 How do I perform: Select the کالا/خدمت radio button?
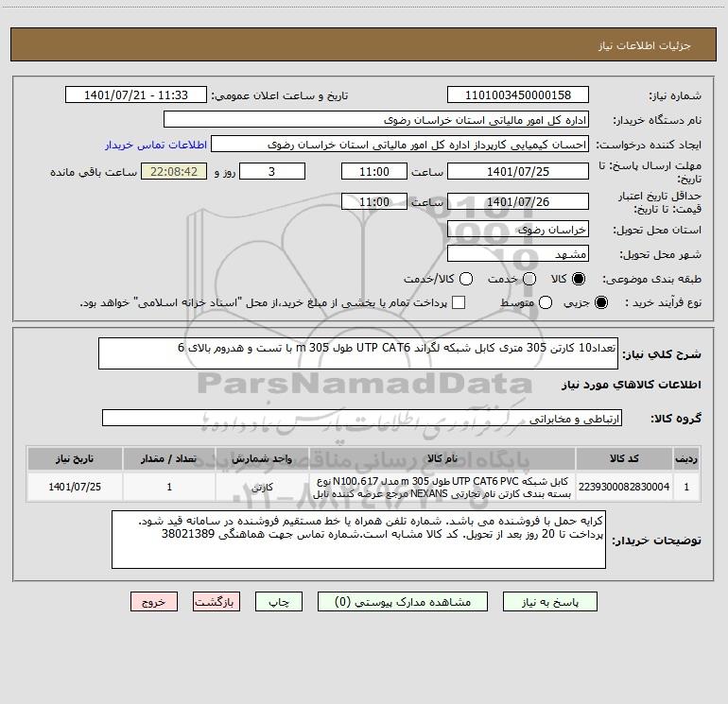(466, 279)
